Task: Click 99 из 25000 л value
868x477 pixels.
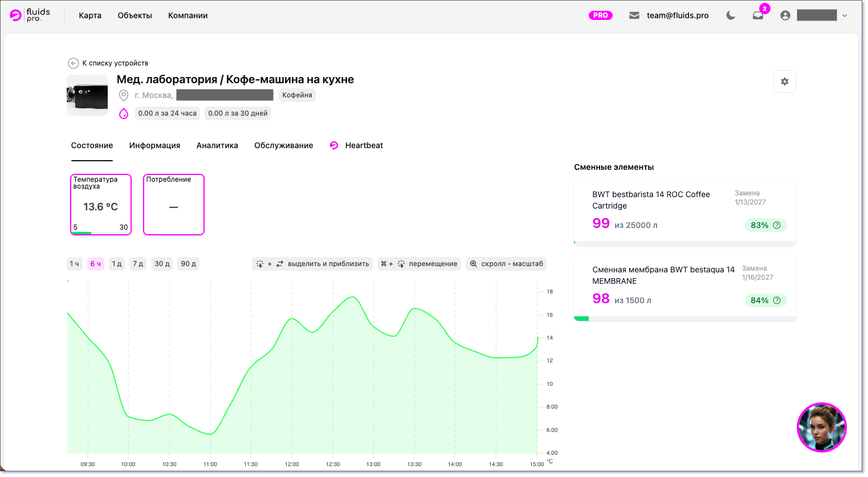Action: (x=625, y=223)
